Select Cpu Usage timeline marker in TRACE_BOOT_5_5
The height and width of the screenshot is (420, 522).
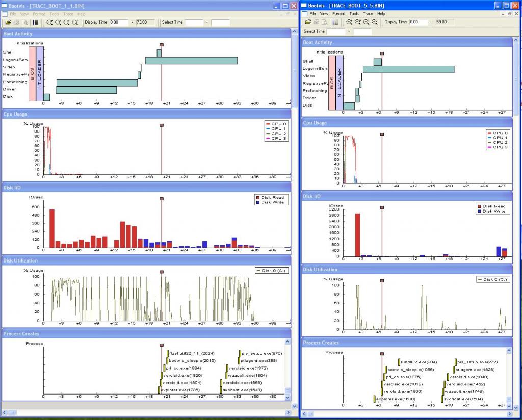click(x=382, y=134)
